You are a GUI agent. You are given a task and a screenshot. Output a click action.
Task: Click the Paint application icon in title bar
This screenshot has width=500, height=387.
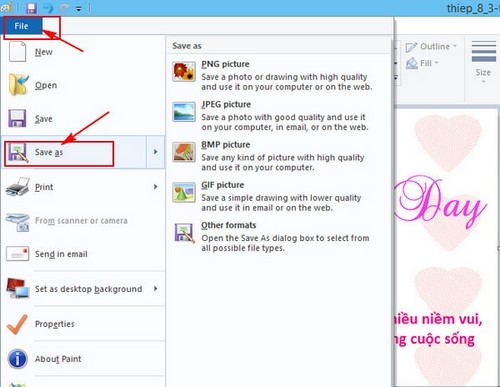point(6,8)
